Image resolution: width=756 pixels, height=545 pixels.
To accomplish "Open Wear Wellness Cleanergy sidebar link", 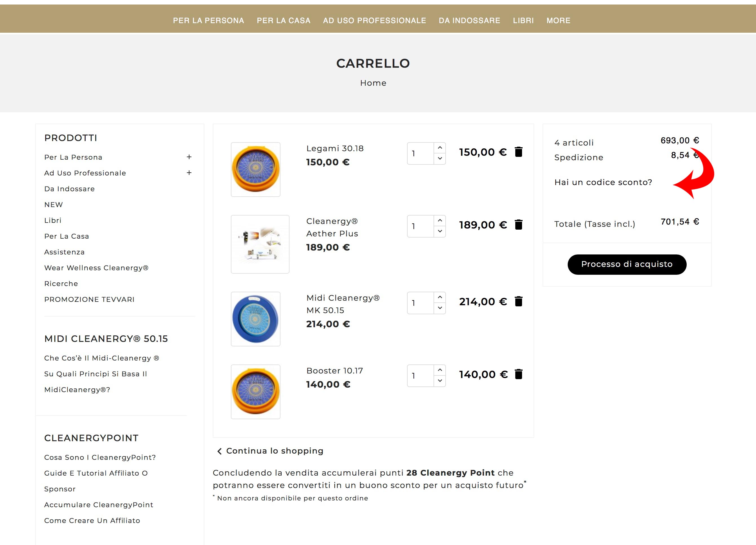I will pyautogui.click(x=96, y=268).
